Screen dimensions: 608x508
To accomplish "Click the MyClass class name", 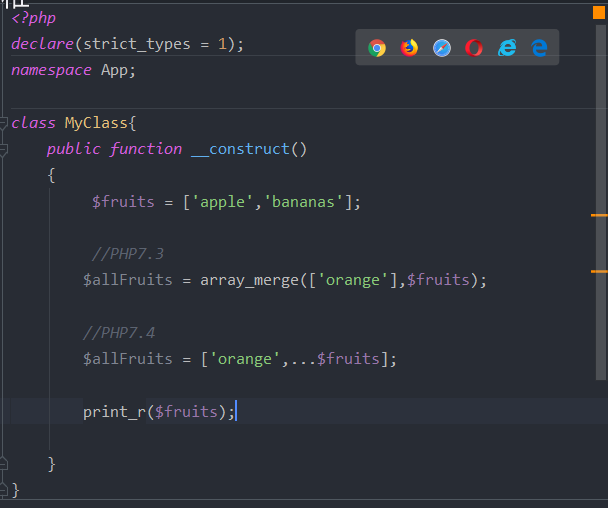I will coord(96,123).
